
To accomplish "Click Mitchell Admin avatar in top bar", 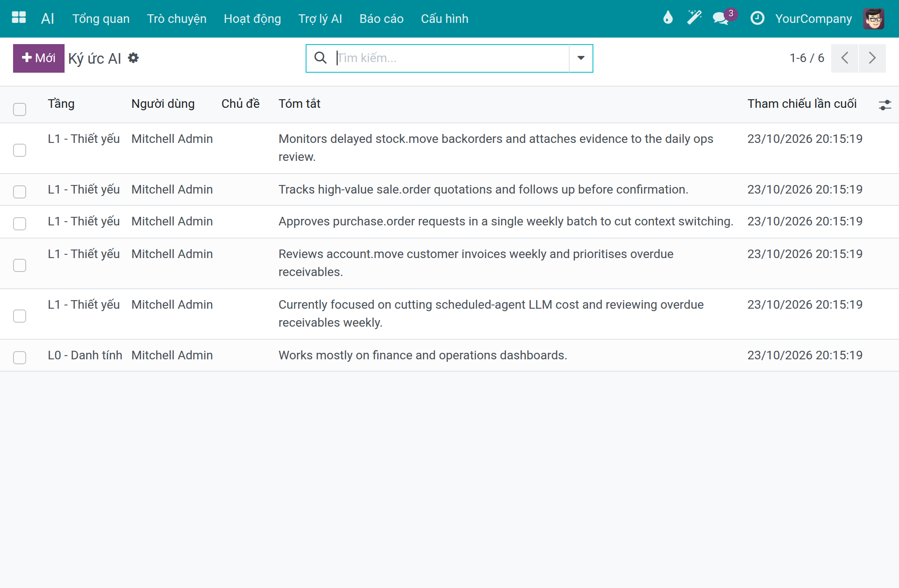I will pyautogui.click(x=874, y=19).
